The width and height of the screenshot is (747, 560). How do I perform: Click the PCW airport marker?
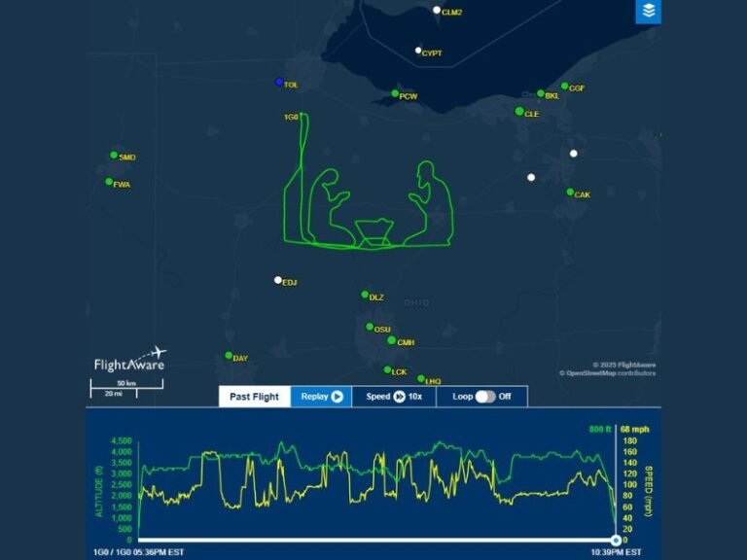click(x=395, y=93)
